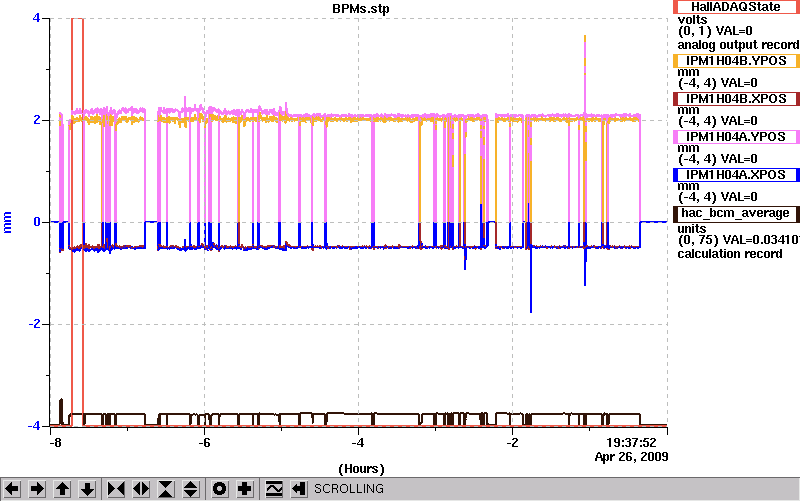Click the volts units label

point(692,20)
